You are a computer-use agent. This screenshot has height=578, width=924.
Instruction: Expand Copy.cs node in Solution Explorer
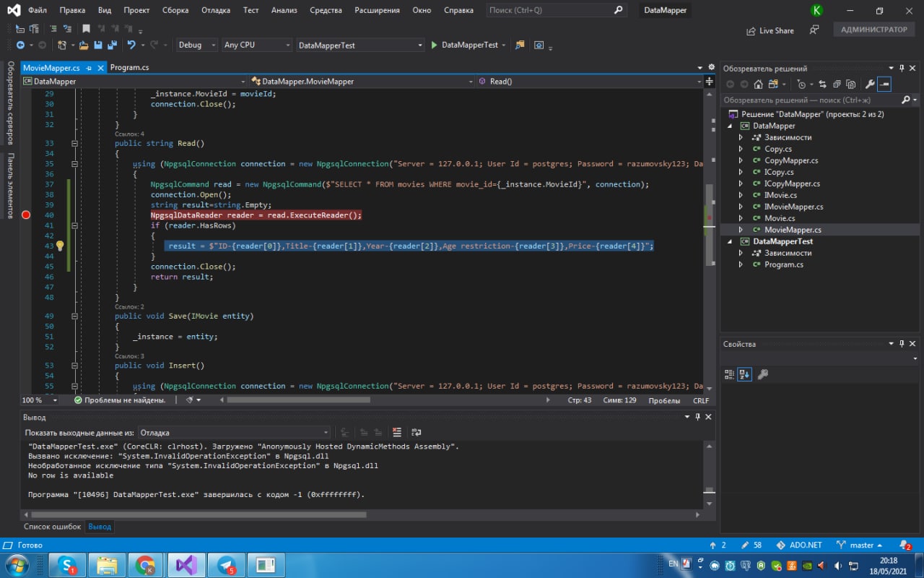pyautogui.click(x=741, y=149)
